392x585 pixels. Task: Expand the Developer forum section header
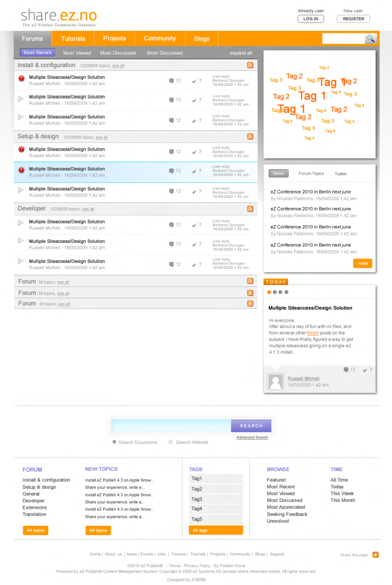click(x=32, y=209)
